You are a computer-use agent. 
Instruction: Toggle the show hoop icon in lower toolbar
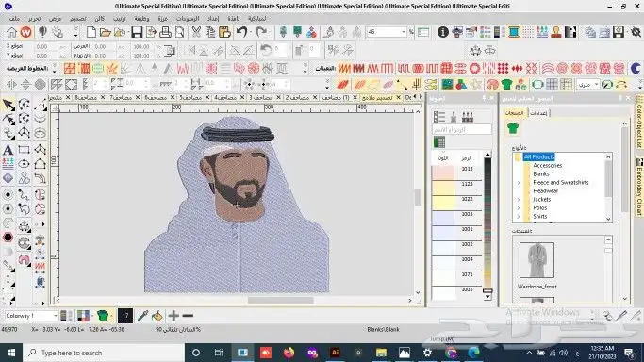(x=537, y=85)
